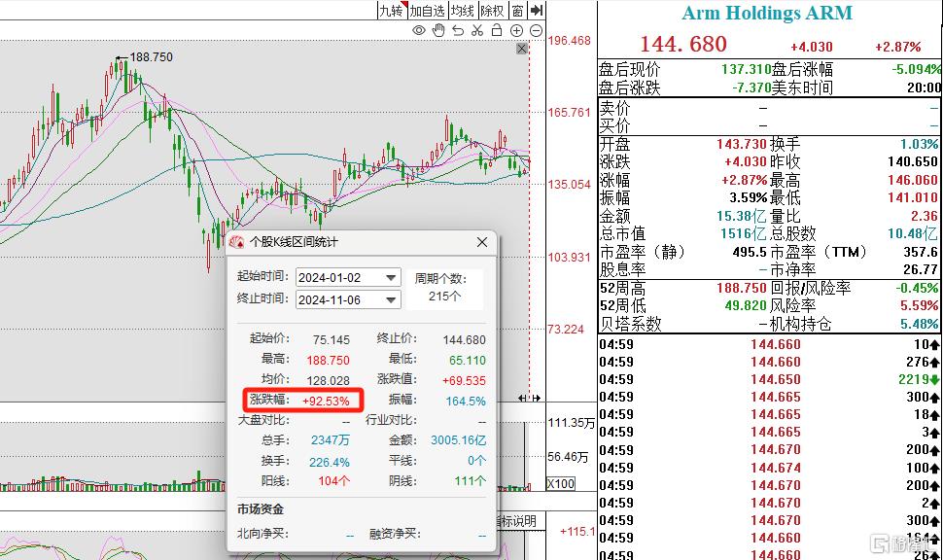Screen dimensions: 943x560
Task: Click the Arm Holdings ARM title
Action: pyautogui.click(x=767, y=14)
